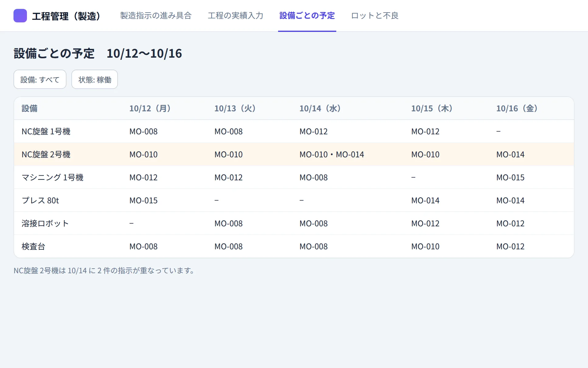Screen dimensions: 588x368
Task: Click マシニング 1号機 MO-012 on 10/13
Action: (228, 177)
